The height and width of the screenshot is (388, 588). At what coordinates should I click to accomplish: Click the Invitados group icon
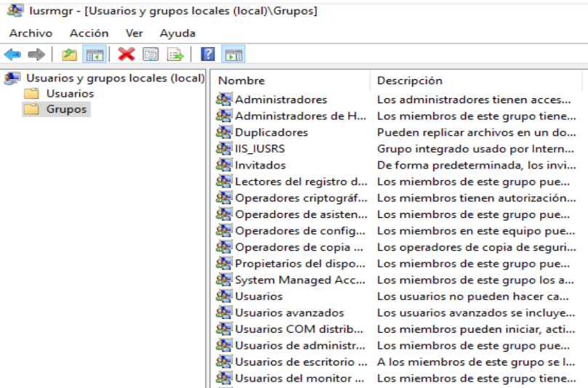[224, 165]
